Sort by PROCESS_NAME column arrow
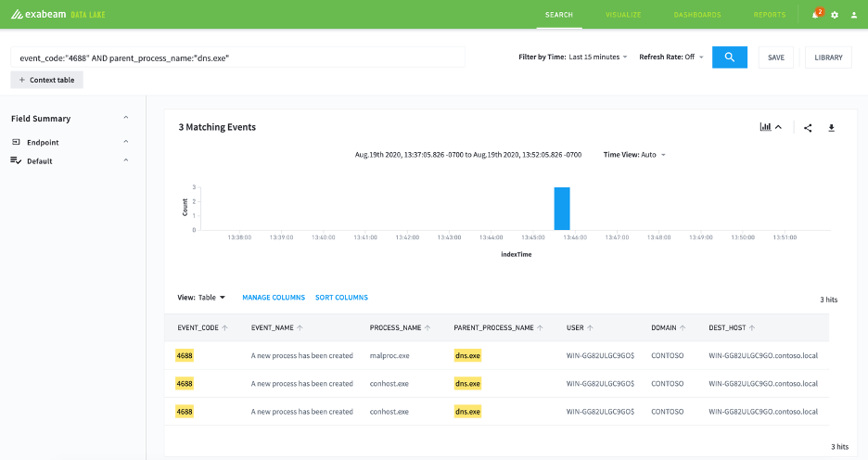 pos(428,327)
